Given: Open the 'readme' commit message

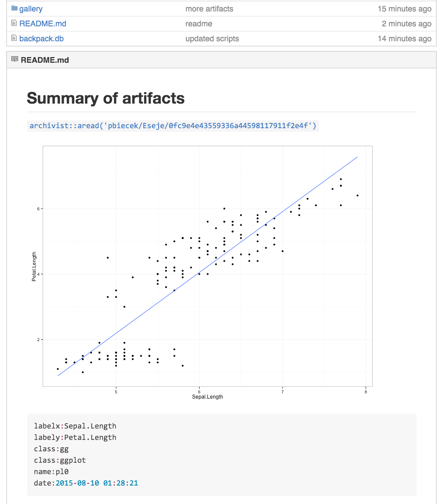Looking at the screenshot, I should point(199,24).
